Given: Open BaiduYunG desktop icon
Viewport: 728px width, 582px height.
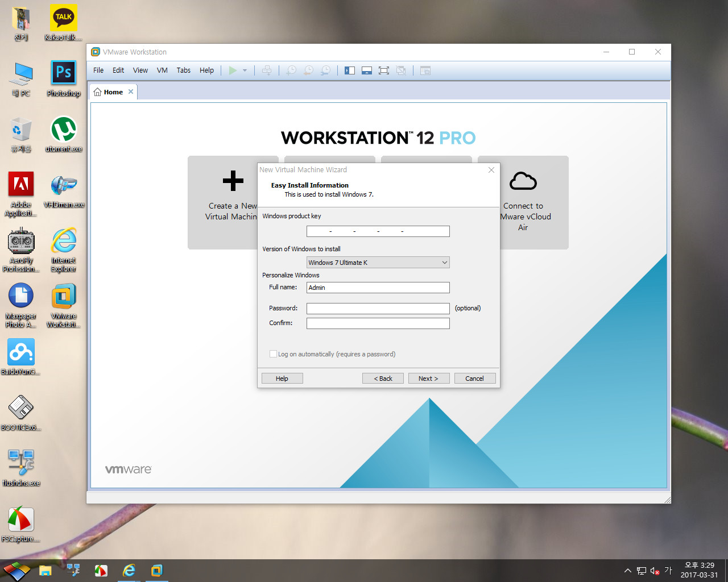Looking at the screenshot, I should [x=21, y=357].
